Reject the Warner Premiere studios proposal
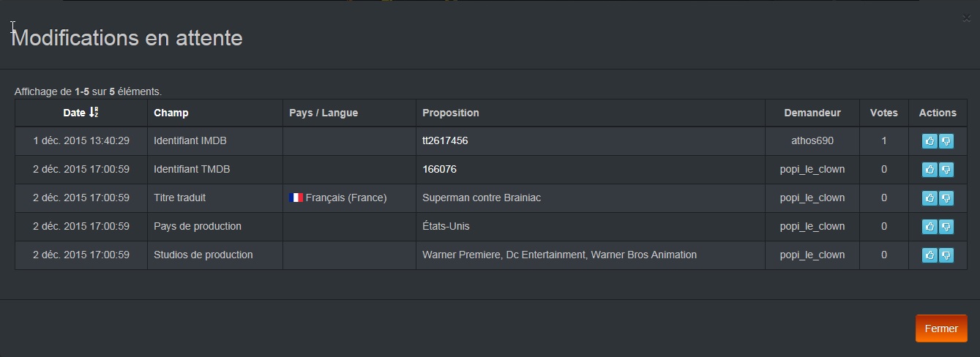 click(946, 255)
